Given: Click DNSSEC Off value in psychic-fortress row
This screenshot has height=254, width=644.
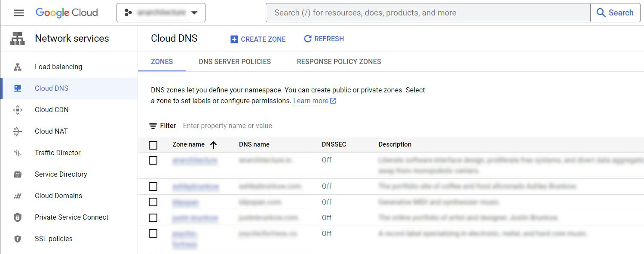Looking at the screenshot, I should pyautogui.click(x=327, y=233).
